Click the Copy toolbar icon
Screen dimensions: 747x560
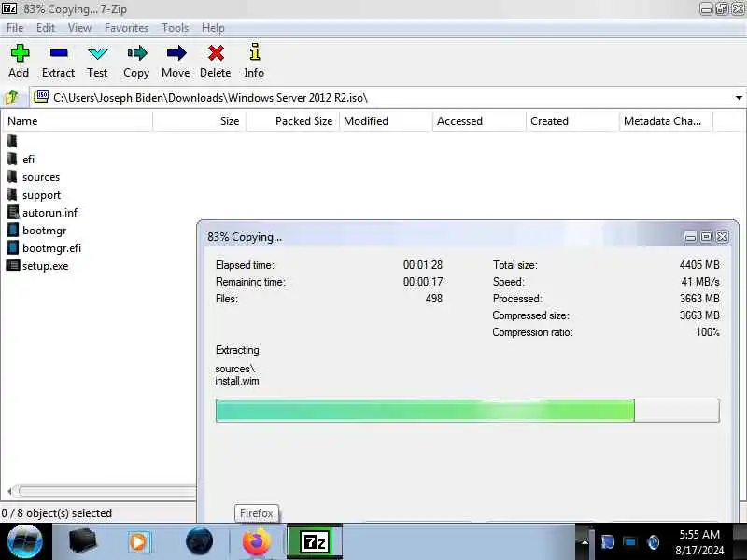[137, 53]
